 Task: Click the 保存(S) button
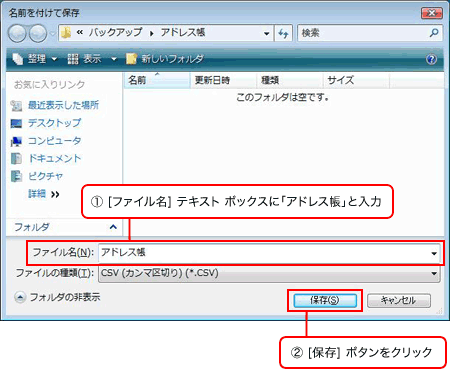(325, 300)
